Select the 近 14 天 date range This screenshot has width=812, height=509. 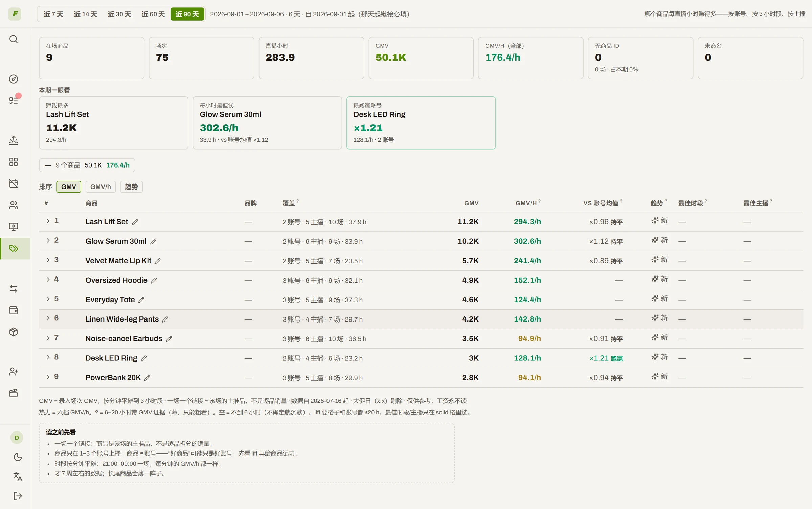(x=85, y=14)
